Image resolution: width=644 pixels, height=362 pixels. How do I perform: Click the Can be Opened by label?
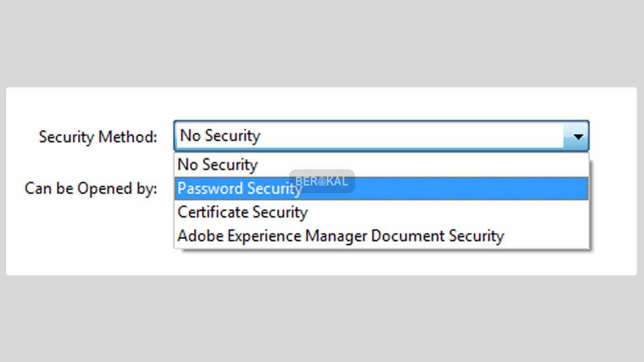(x=91, y=189)
